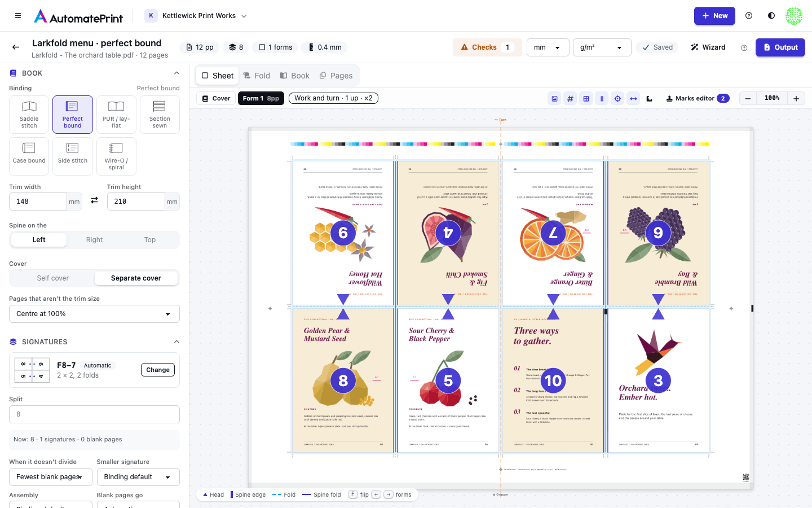Click the Trim width input field

tap(38, 202)
